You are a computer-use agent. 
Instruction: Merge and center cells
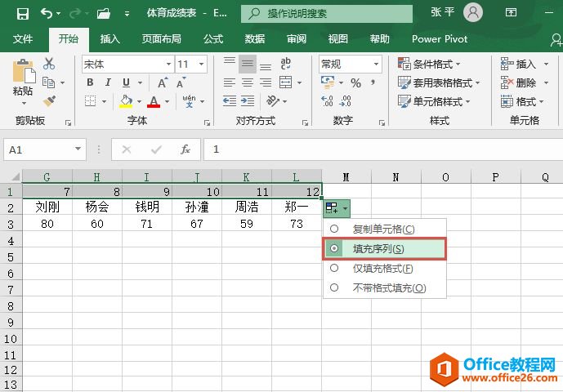[286, 82]
